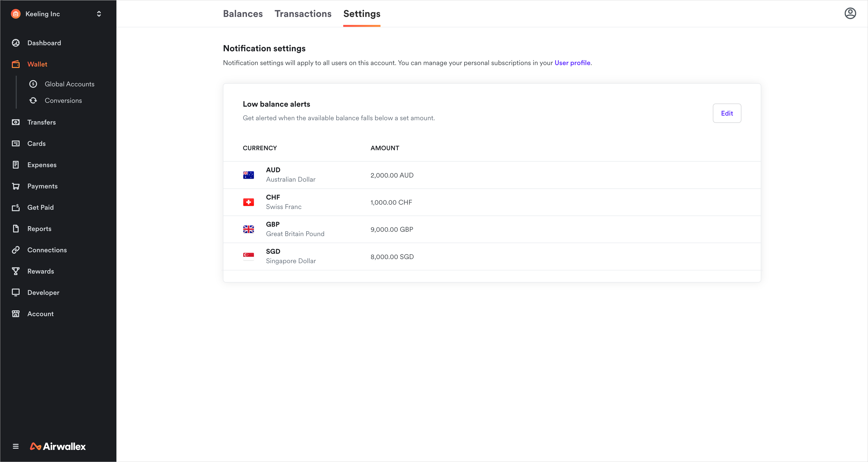This screenshot has height=462, width=868.
Task: Click the Australian flag icon
Action: 248,175
